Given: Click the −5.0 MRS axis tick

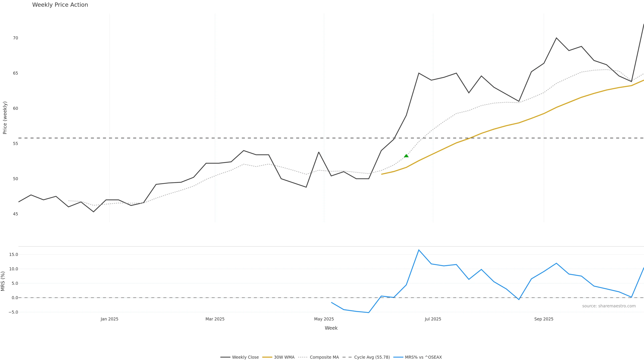Looking at the screenshot, I should tap(13, 312).
